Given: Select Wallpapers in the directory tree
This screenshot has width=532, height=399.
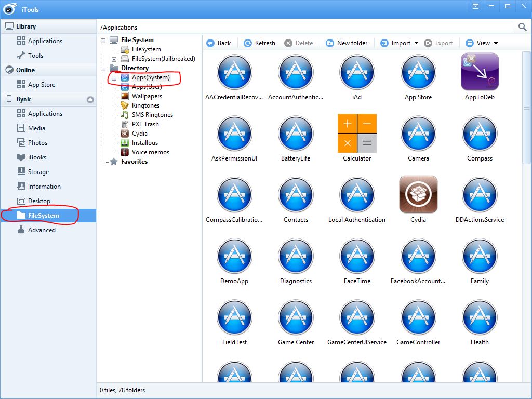Looking at the screenshot, I should [x=147, y=96].
